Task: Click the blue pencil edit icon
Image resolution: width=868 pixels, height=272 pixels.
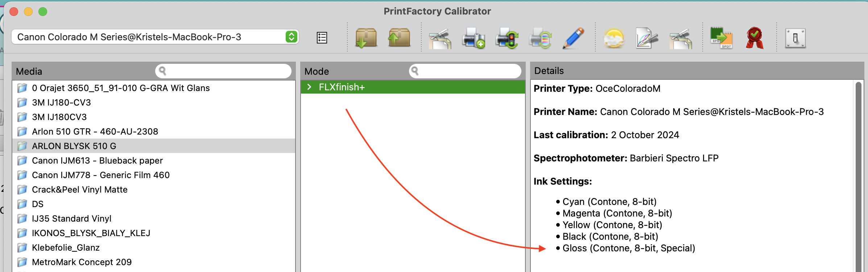Action: pos(573,38)
